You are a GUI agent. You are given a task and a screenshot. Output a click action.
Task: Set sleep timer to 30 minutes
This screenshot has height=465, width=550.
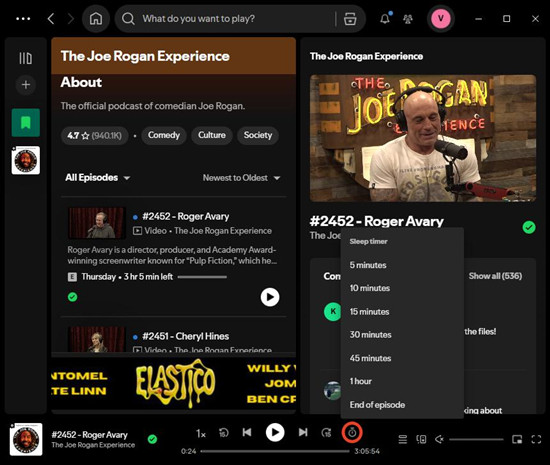402,335
